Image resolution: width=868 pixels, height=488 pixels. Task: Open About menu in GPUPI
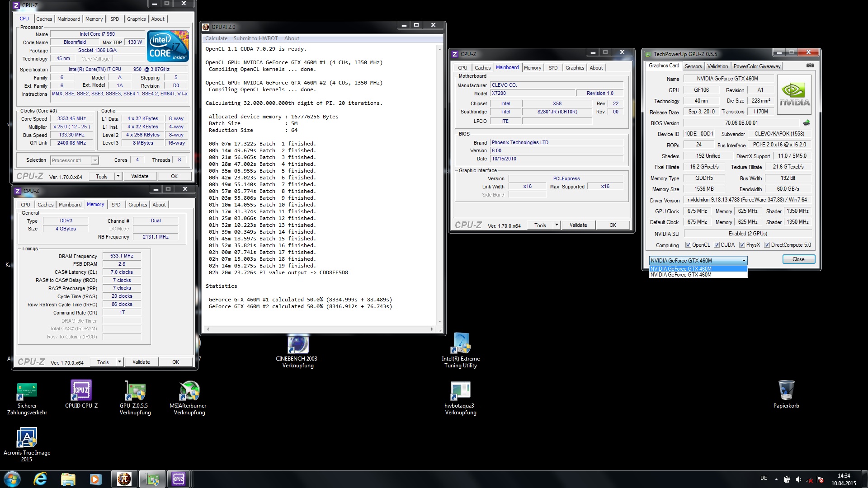coord(292,38)
